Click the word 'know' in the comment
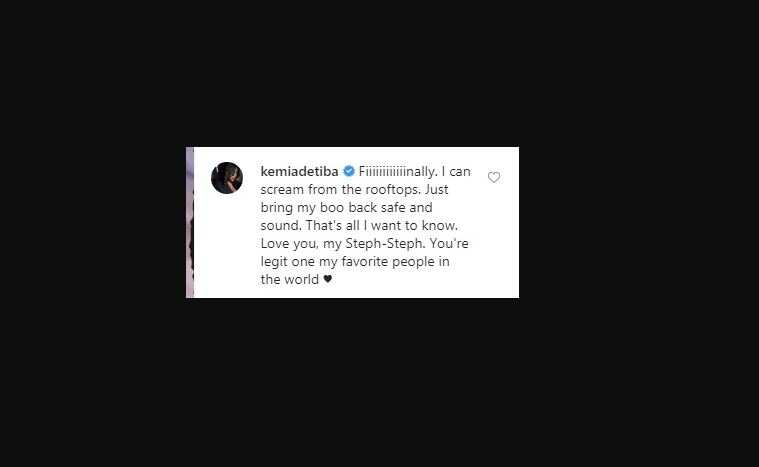Screen dimensions: 759x467 coord(439,226)
